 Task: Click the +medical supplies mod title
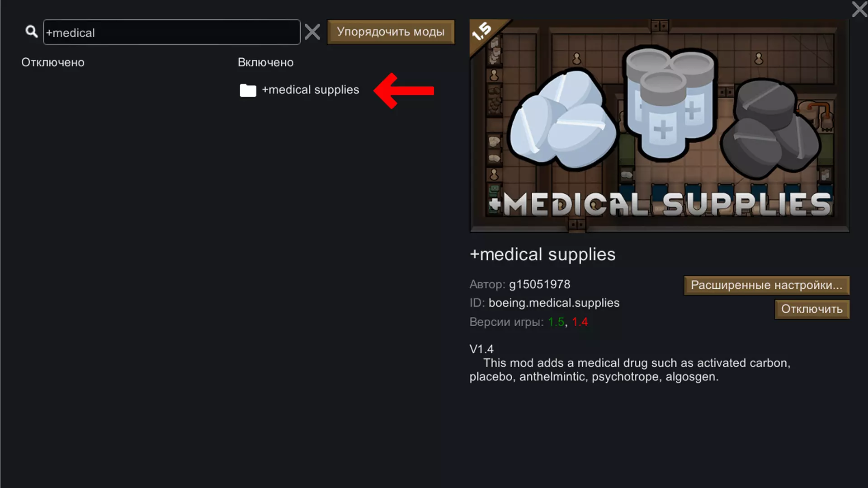click(542, 254)
